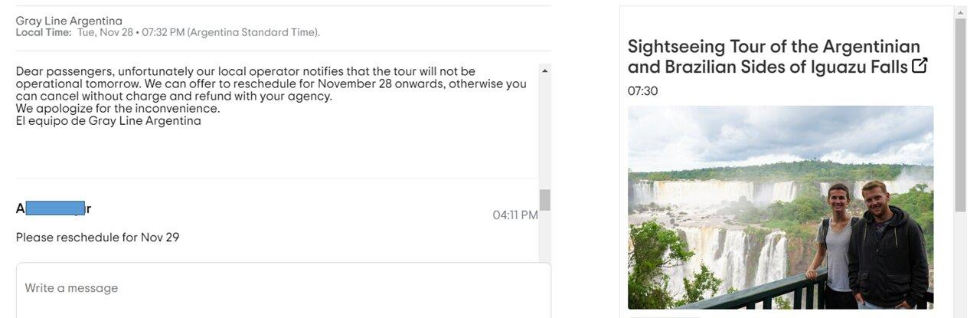
Task: Click the message pane scroll-up arrow
Action: tap(544, 70)
